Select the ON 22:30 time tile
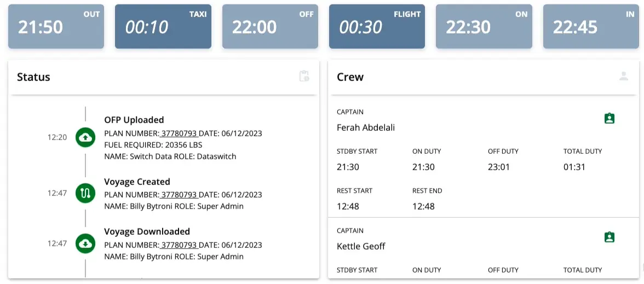Image resolution: width=644 pixels, height=284 pixels. click(x=484, y=27)
